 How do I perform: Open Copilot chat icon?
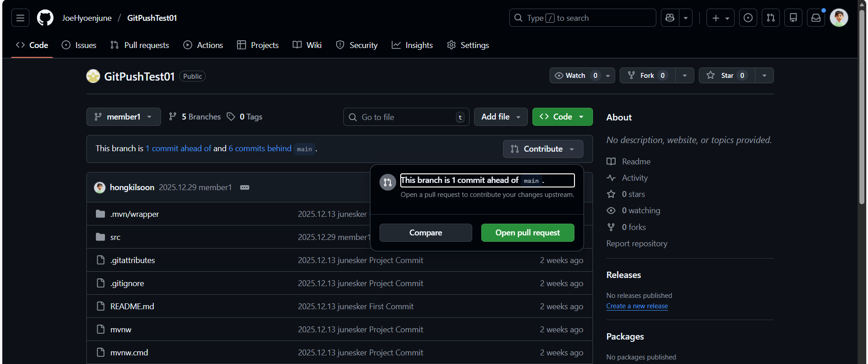coord(670,18)
